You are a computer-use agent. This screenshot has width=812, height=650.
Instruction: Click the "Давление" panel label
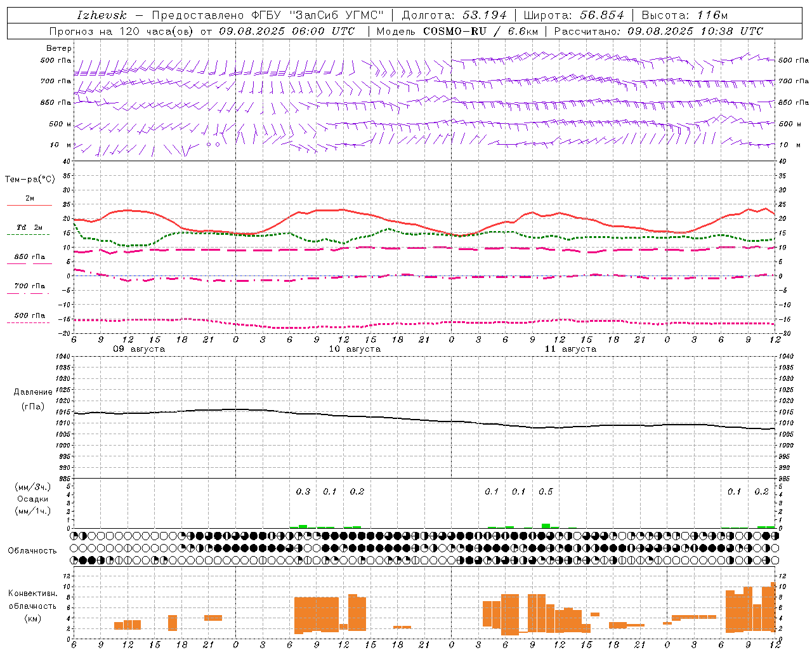pyautogui.click(x=33, y=392)
